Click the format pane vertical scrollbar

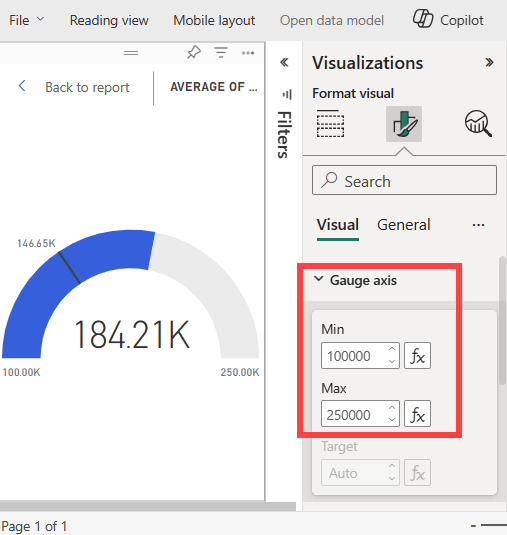coord(502,321)
